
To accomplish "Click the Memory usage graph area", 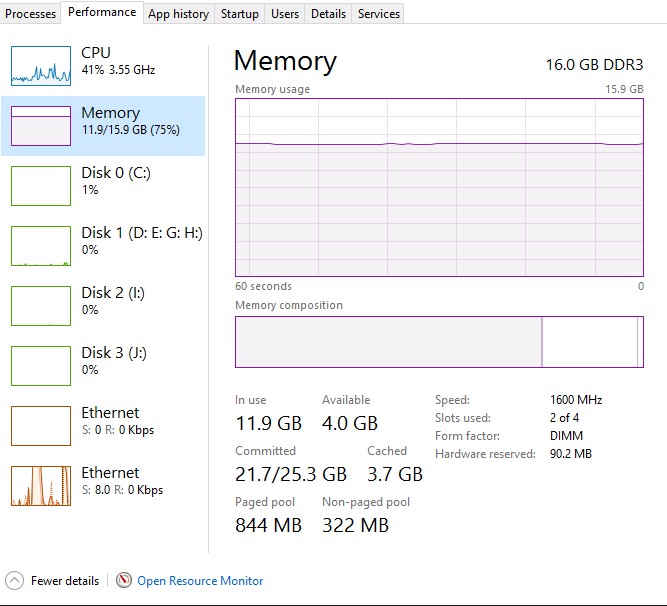I will point(439,187).
